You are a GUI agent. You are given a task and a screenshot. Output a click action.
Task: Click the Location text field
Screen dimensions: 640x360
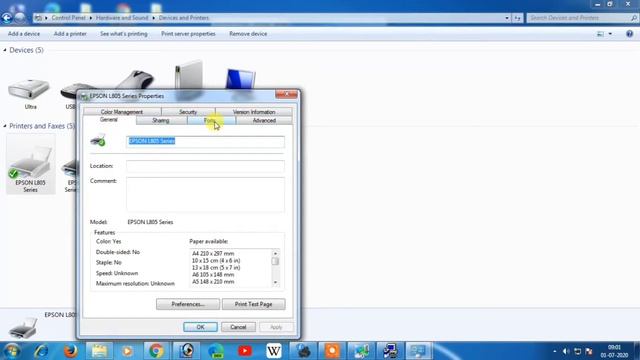(205, 166)
